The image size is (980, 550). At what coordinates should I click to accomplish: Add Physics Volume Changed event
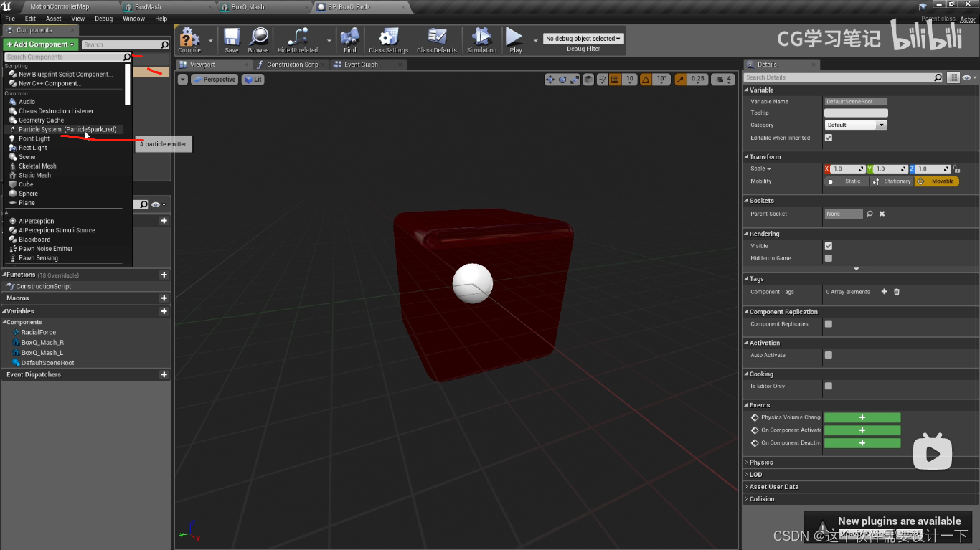(x=862, y=417)
